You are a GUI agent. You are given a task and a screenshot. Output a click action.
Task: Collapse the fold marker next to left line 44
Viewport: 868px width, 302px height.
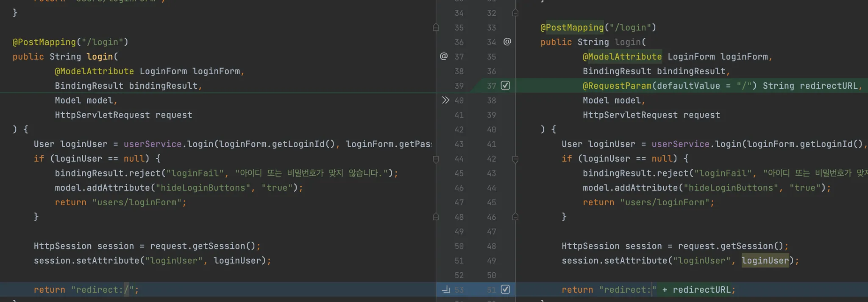coord(436,159)
